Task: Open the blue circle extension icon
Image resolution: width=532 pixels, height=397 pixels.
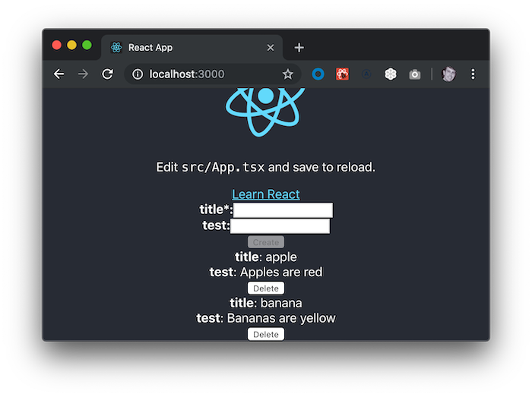Action: 318,74
